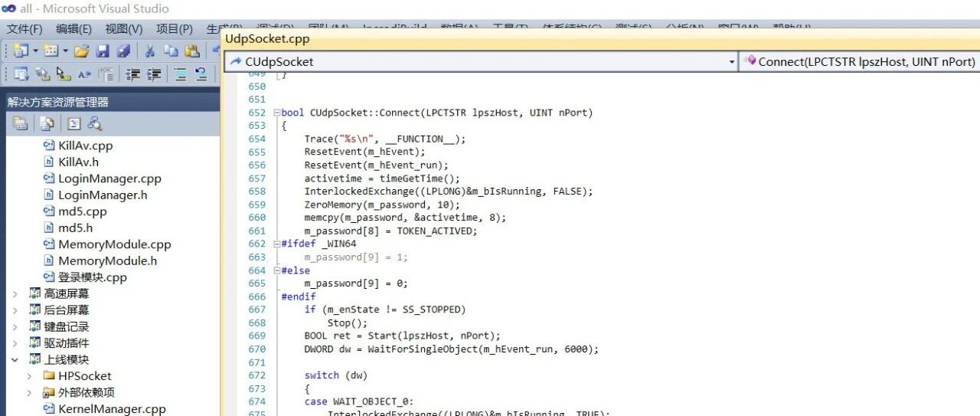
Task: Select the UdpSocket.cpp document tab
Action: click(267, 38)
